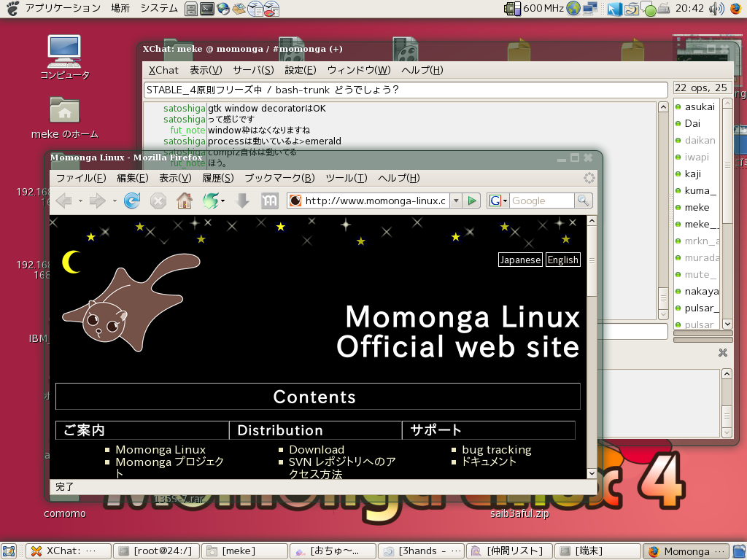Open the back button history dropdown arrow

(80, 201)
